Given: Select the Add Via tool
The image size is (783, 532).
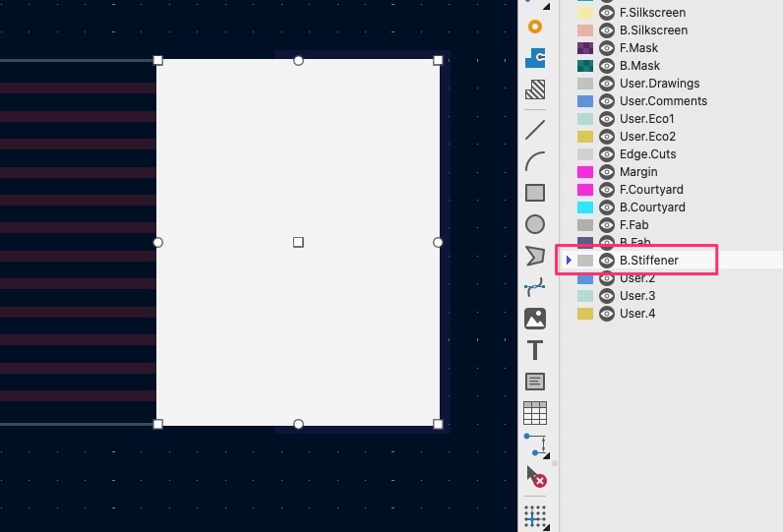Looking at the screenshot, I should (535, 27).
